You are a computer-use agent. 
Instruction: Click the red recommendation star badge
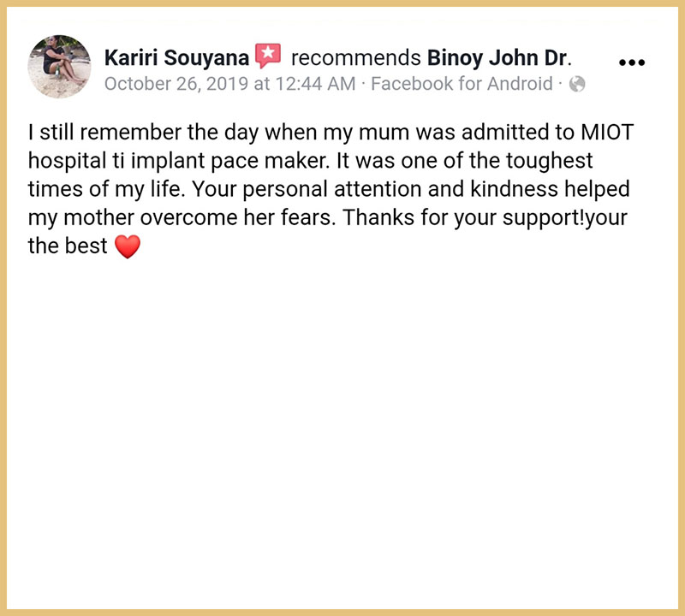[268, 57]
